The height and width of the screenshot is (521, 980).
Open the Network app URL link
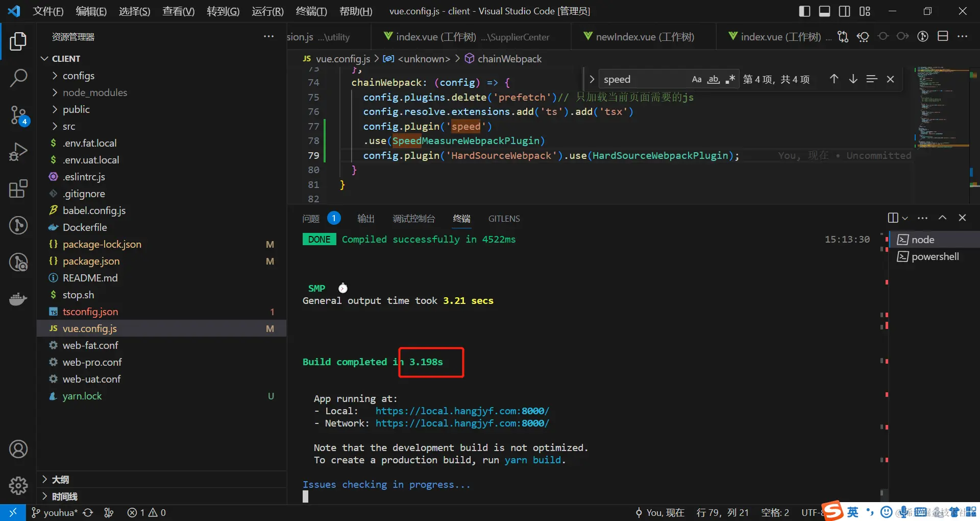462,423
